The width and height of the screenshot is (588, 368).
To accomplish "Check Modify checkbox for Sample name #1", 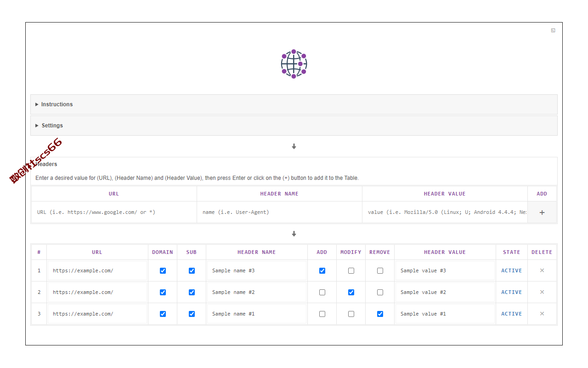I will (x=351, y=314).
